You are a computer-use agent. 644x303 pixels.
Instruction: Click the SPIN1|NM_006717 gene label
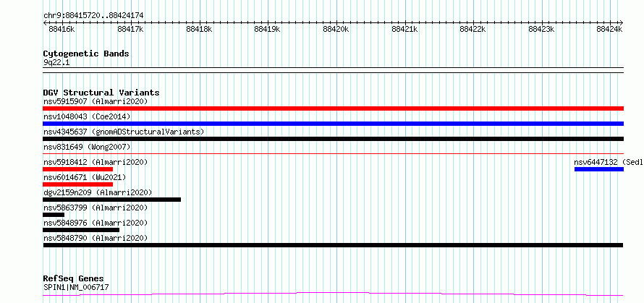click(x=76, y=287)
